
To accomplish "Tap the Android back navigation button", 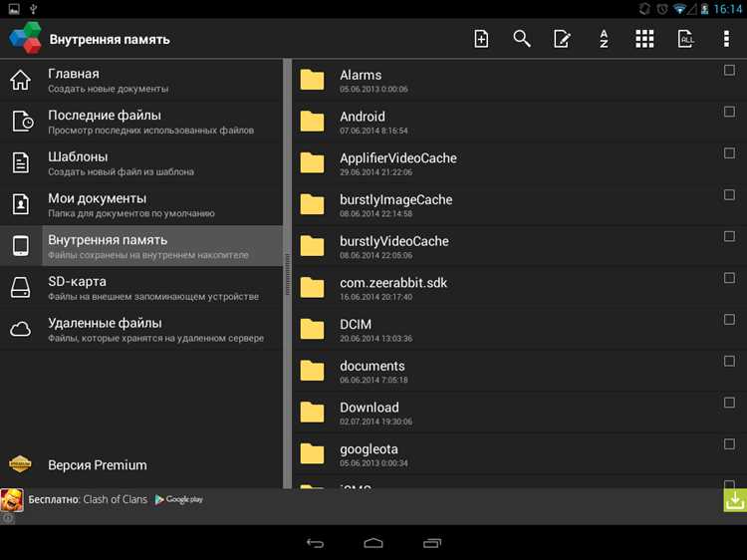I will [x=315, y=543].
